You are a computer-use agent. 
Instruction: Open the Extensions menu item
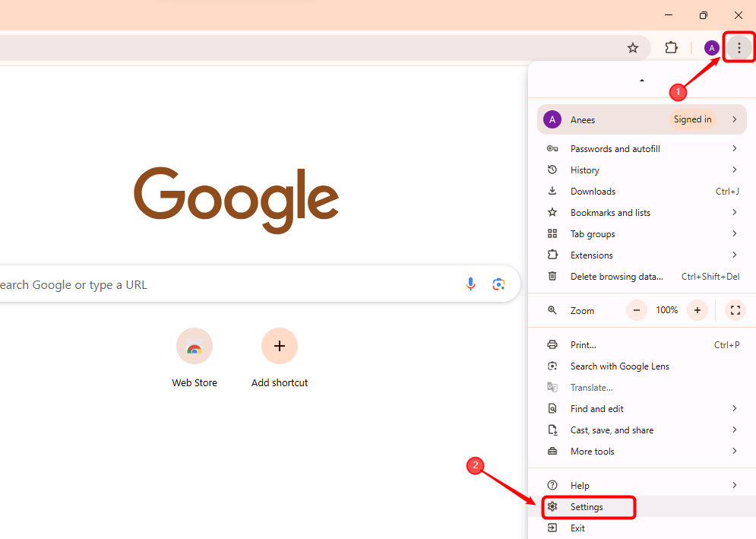(x=642, y=255)
